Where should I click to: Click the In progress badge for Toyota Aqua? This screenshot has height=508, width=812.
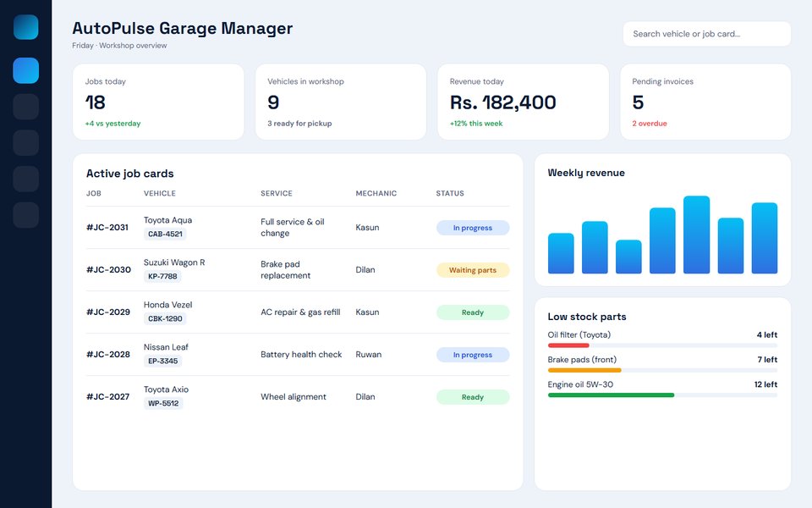(x=473, y=228)
